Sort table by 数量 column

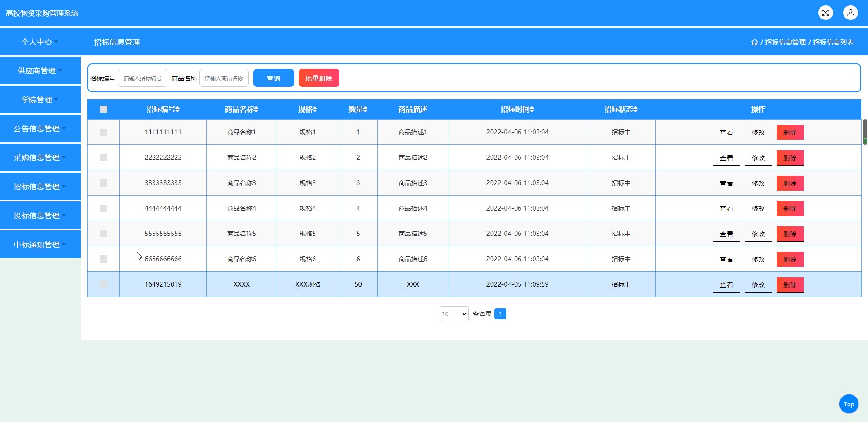tap(358, 110)
